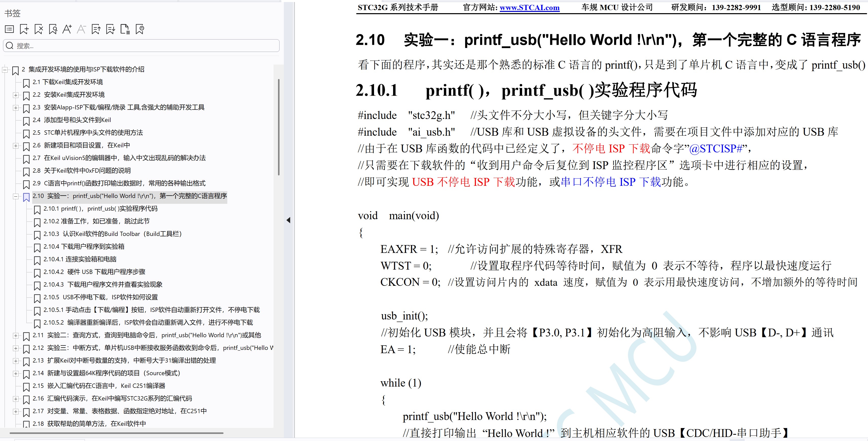Image resolution: width=868 pixels, height=441 pixels.
Task: Add a new bookmark
Action: click(x=24, y=30)
